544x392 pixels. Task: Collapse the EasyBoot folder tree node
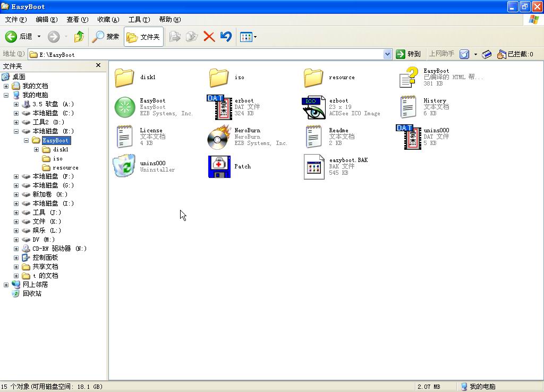(27, 141)
